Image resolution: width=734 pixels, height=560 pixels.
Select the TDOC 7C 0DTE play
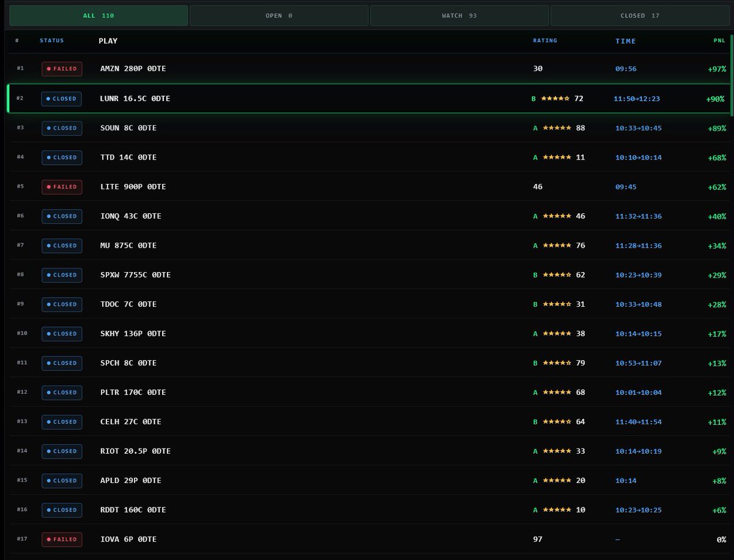point(128,304)
